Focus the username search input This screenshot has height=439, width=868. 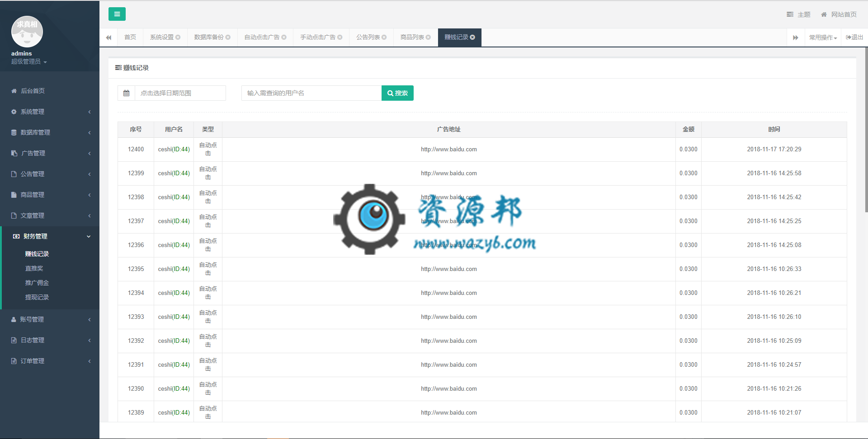click(311, 93)
